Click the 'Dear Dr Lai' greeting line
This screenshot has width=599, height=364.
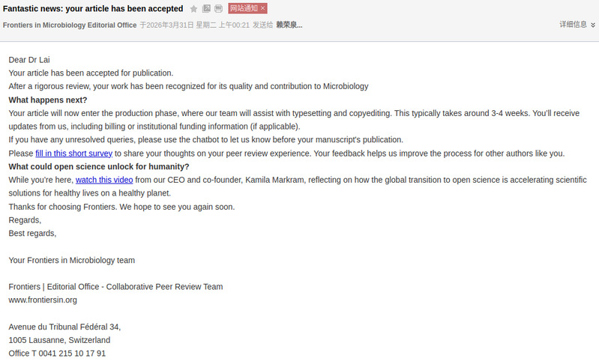pyautogui.click(x=29, y=60)
